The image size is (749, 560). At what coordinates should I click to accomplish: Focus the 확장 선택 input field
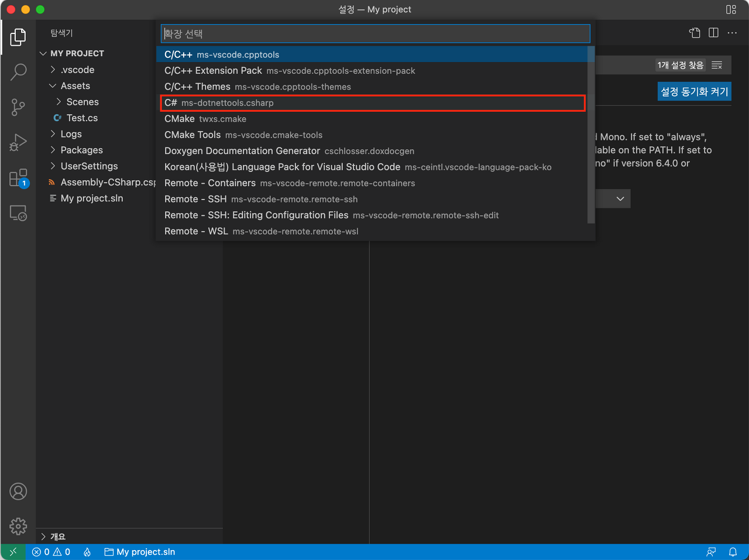tap(376, 34)
